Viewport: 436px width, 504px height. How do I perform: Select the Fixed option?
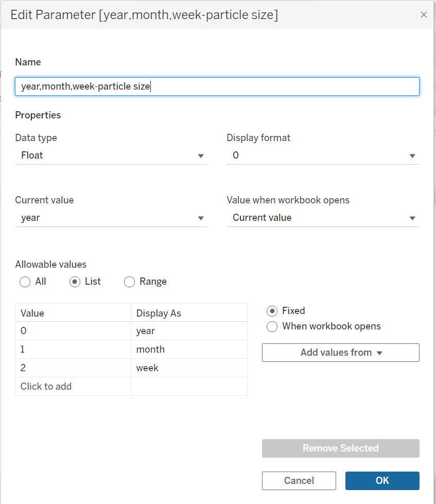271,310
